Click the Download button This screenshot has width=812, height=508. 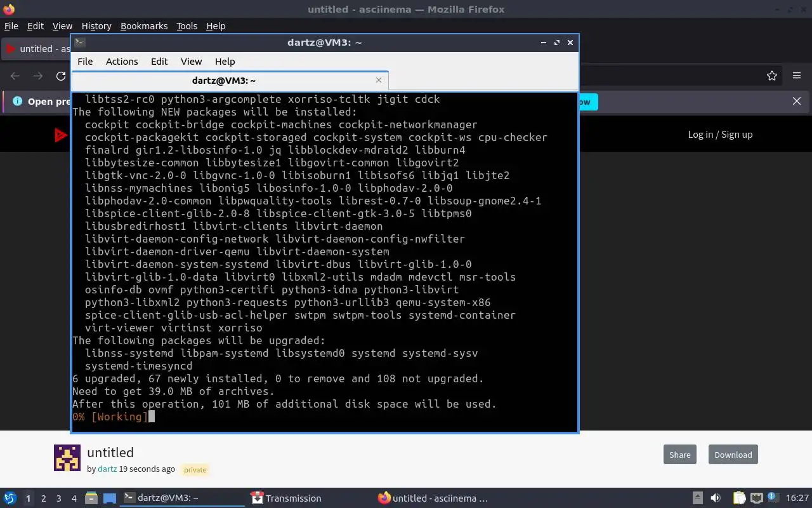click(733, 455)
